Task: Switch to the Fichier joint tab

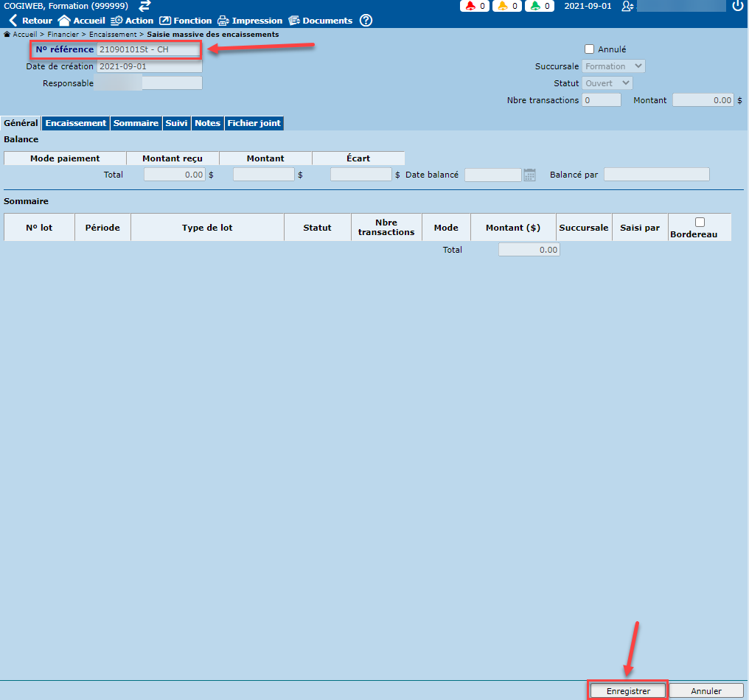Action: [254, 123]
